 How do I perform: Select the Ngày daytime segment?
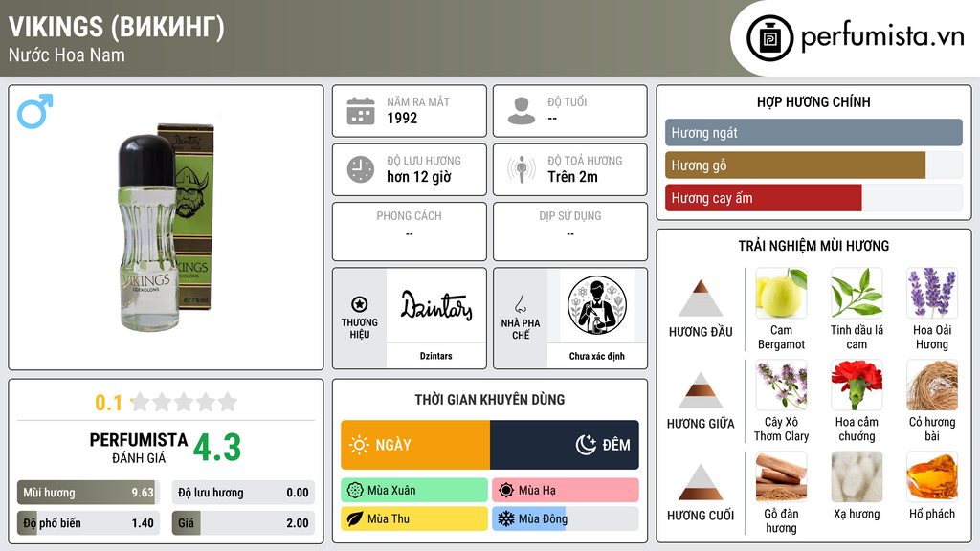click(415, 445)
